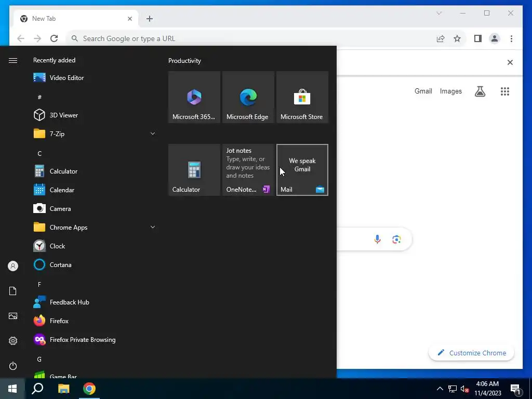Viewport: 532px width, 399px height.
Task: Launch the Camera app
Action: pos(95,209)
